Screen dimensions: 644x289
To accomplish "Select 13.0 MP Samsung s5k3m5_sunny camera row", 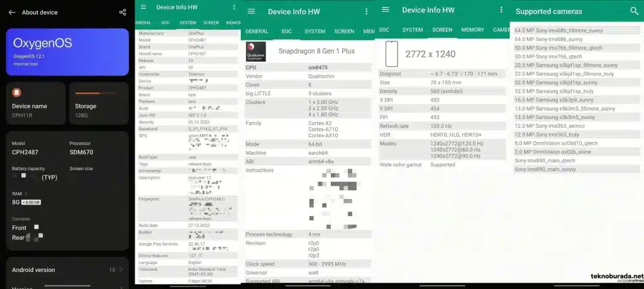I will [x=577, y=117].
